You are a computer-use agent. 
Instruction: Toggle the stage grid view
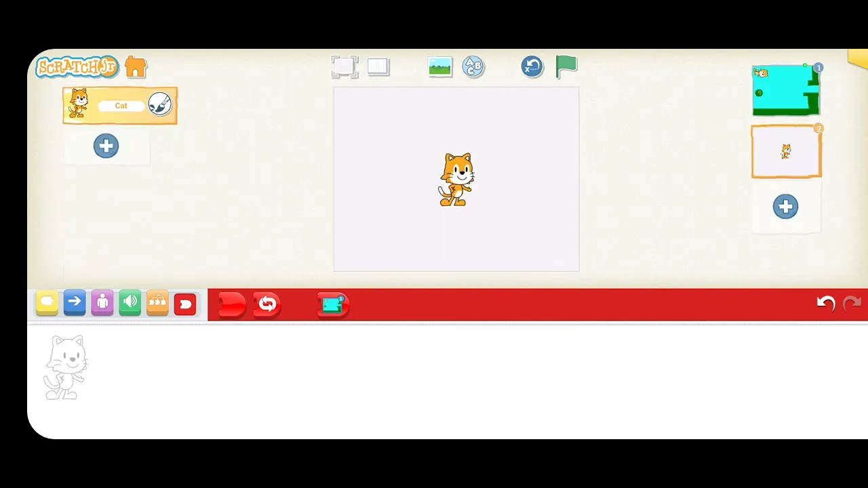coord(378,66)
